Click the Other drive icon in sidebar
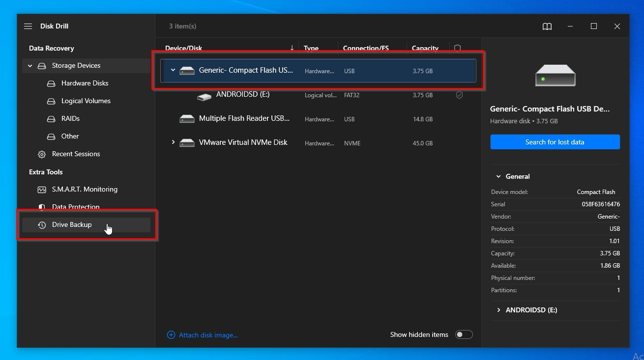 click(51, 137)
